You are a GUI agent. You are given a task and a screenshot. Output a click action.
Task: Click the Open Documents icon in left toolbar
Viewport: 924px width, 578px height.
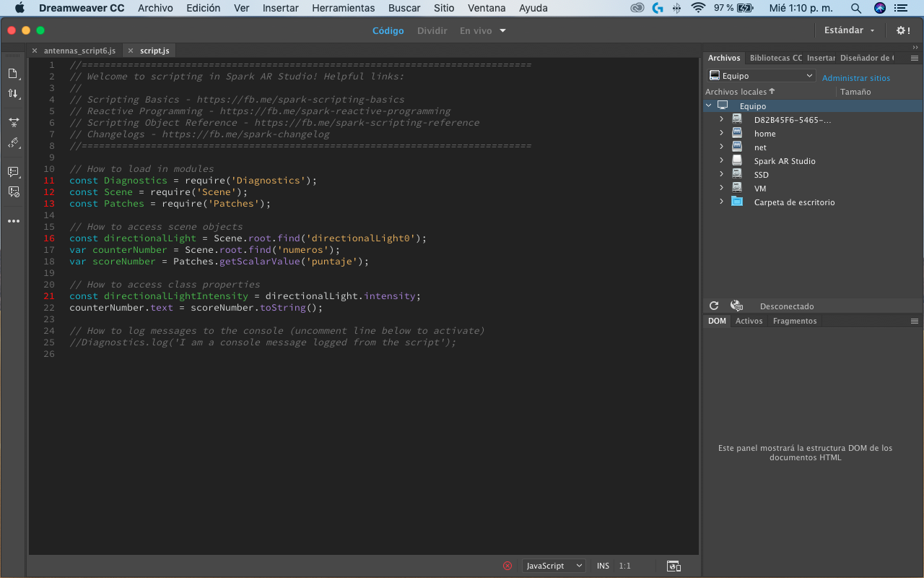click(13, 74)
